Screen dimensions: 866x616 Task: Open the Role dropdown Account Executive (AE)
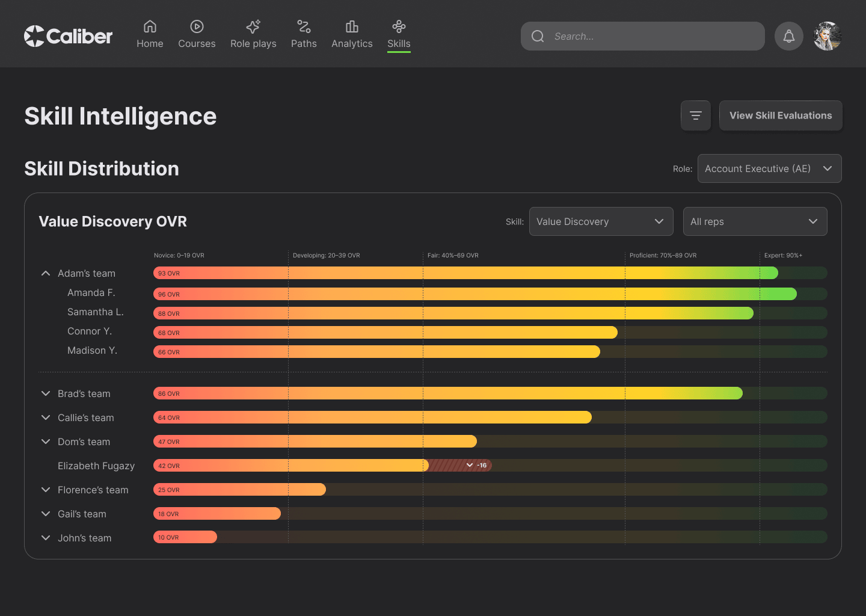tap(770, 168)
